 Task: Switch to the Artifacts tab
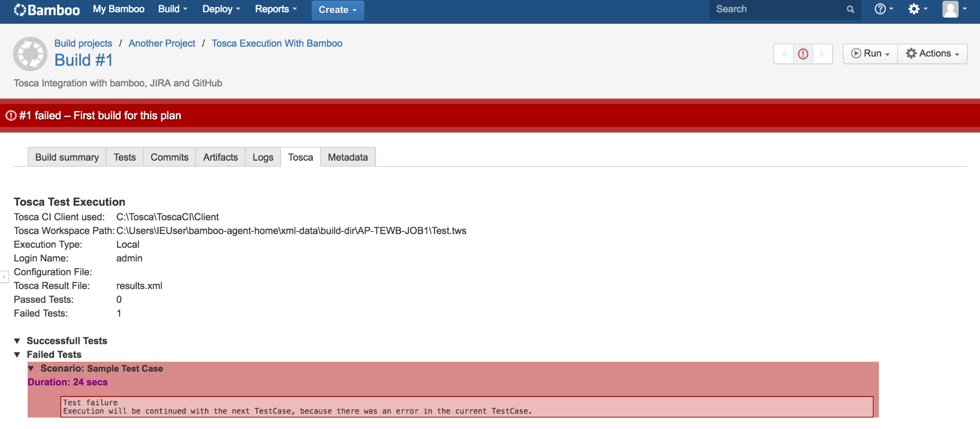pyautogui.click(x=220, y=157)
